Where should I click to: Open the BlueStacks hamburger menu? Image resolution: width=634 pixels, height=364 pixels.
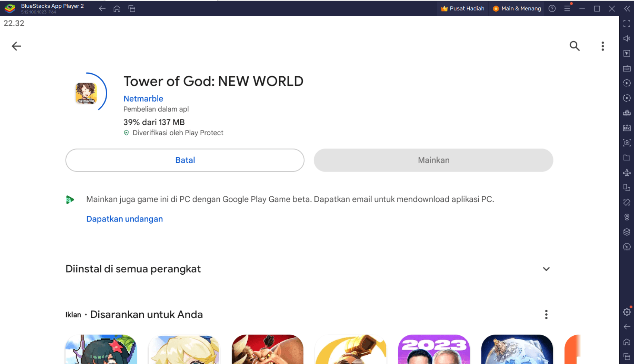click(567, 9)
